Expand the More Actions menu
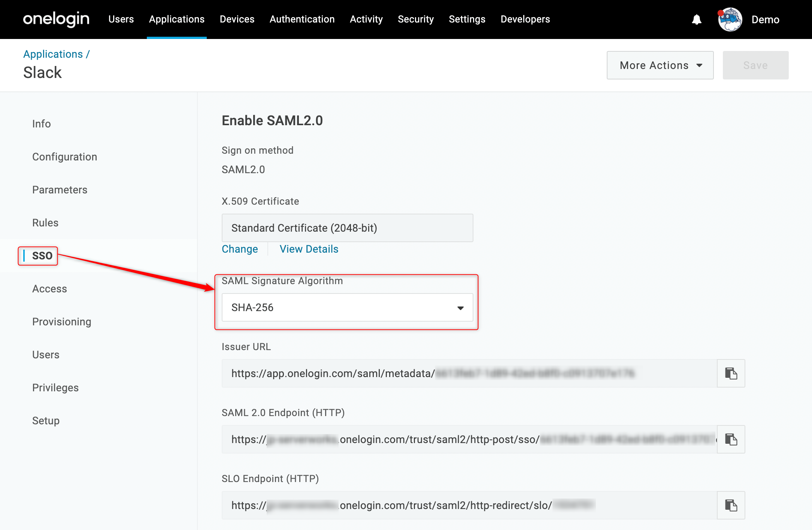 660,65
